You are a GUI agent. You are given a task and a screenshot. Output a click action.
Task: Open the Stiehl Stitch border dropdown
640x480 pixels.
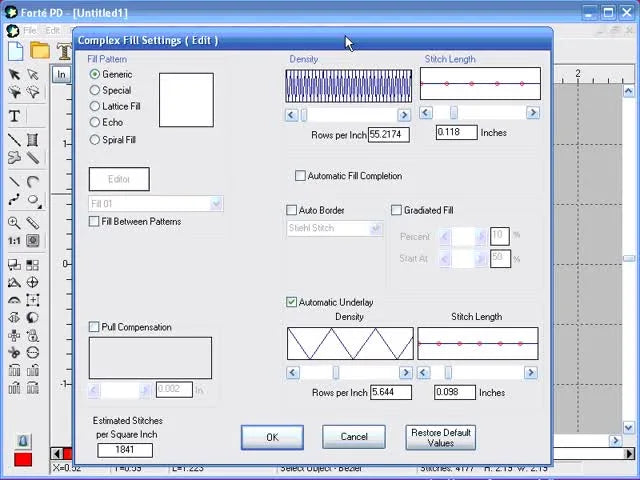coord(375,228)
